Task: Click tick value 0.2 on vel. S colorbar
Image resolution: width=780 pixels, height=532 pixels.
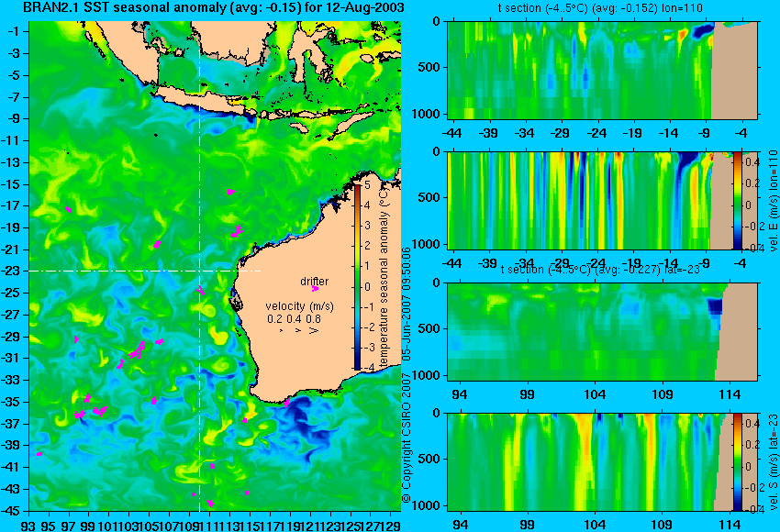Action: click(752, 445)
